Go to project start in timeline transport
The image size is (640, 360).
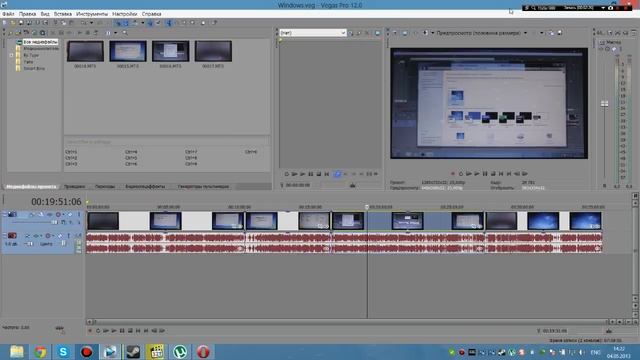138,331
